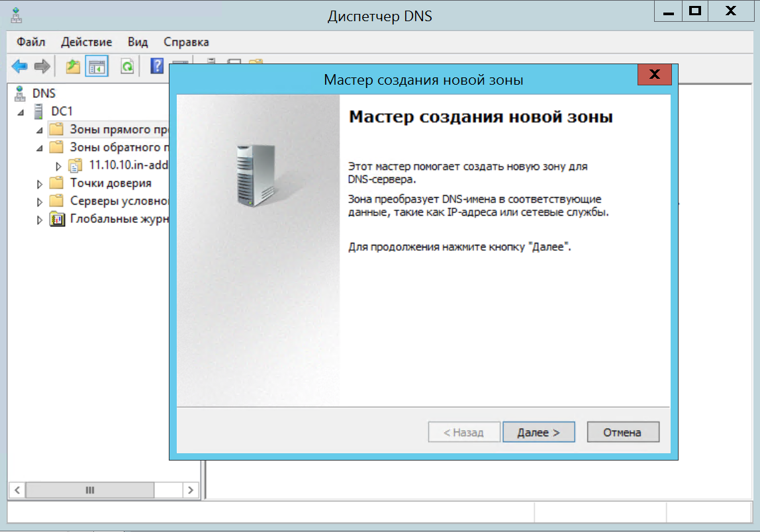Select the DC1 server icon in tree

pos(38,111)
